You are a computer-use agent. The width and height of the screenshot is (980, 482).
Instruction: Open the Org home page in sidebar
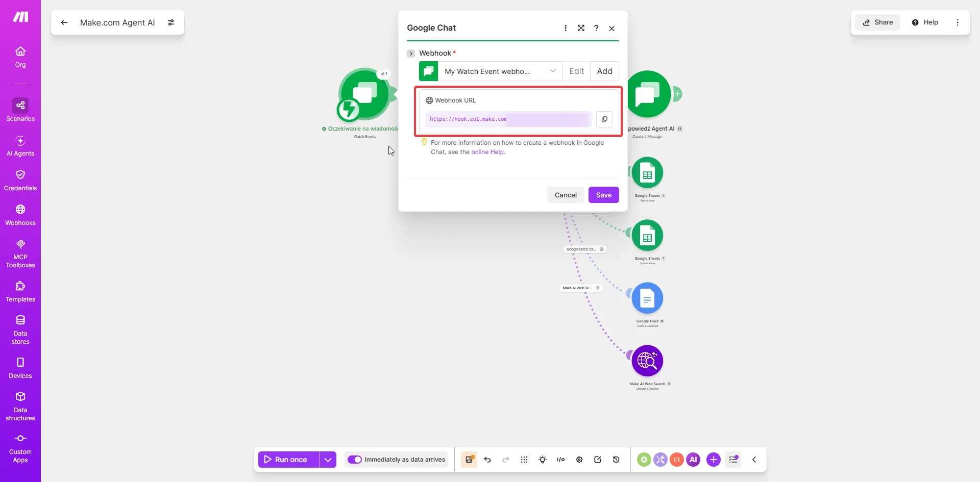20,57
